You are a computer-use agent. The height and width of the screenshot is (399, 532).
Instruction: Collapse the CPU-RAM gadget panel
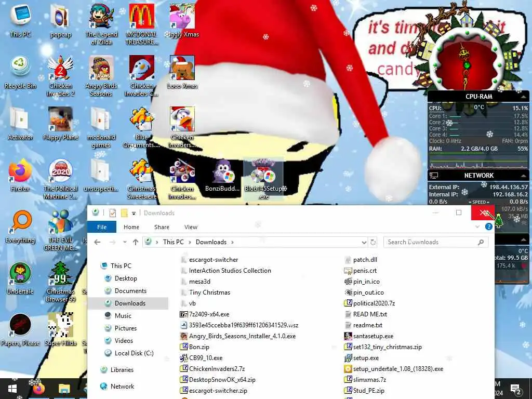(524, 97)
